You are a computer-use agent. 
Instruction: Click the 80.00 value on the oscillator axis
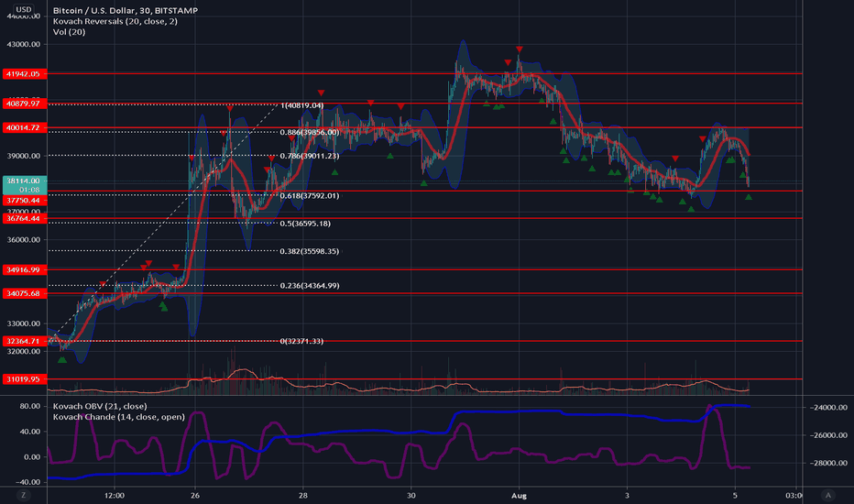tap(30, 406)
